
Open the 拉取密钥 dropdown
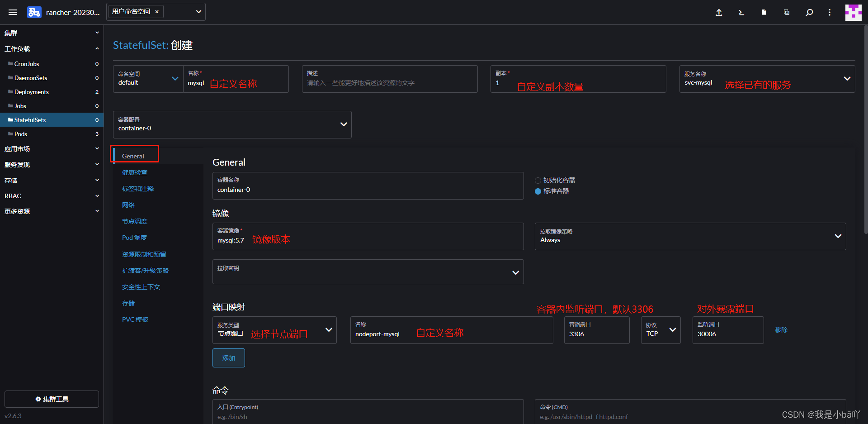click(x=368, y=272)
